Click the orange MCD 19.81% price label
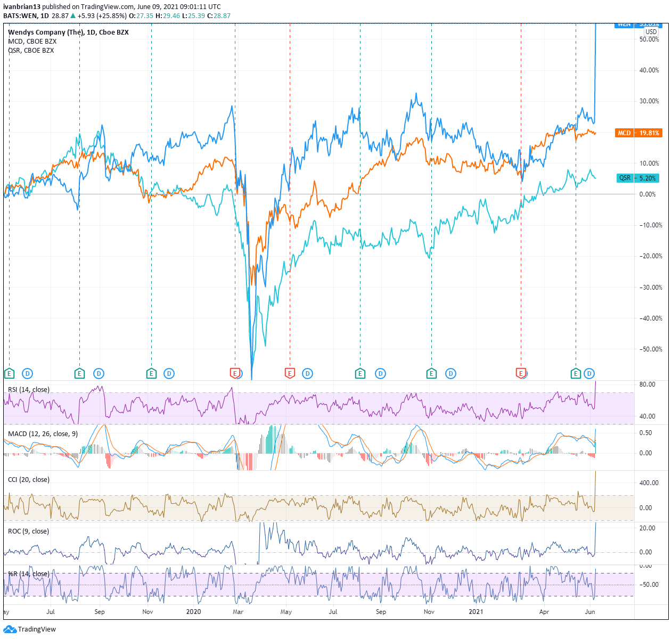The height and width of the screenshot is (639, 672). [638, 133]
